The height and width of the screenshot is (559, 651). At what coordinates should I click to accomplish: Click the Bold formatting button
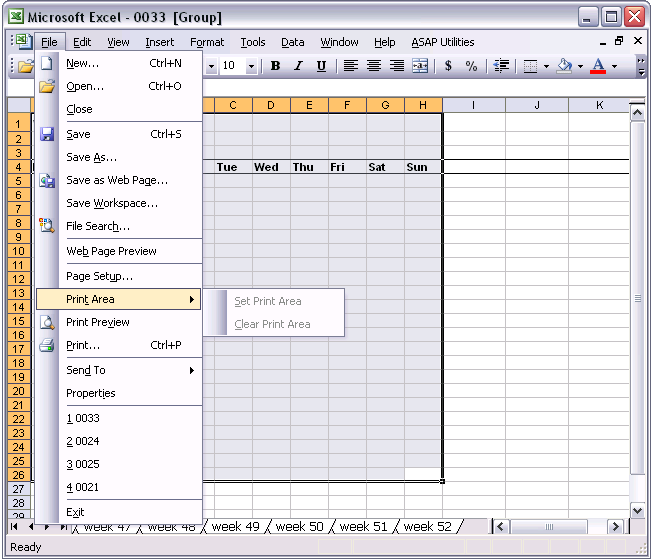[275, 66]
